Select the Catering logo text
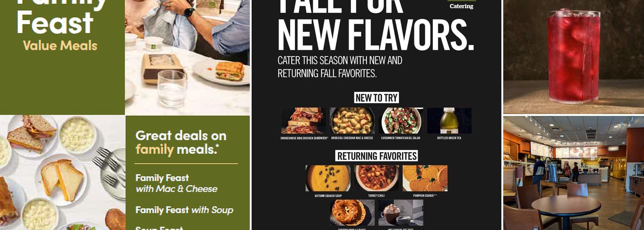 pos(461,6)
